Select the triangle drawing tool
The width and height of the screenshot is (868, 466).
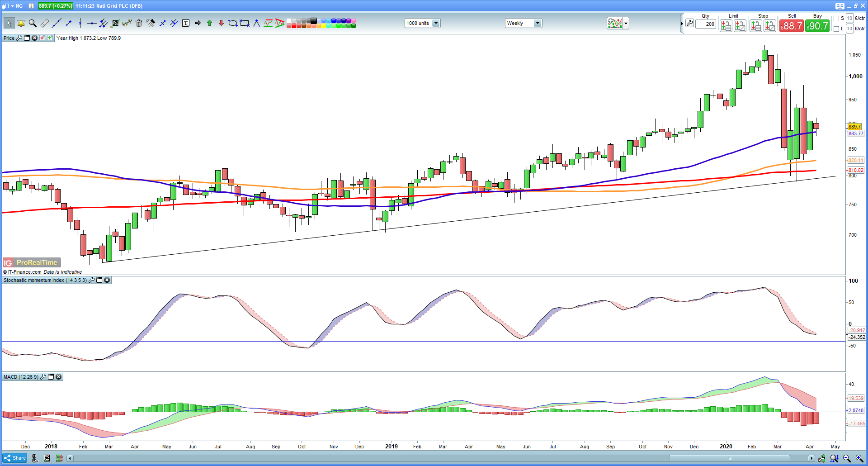[x=256, y=23]
